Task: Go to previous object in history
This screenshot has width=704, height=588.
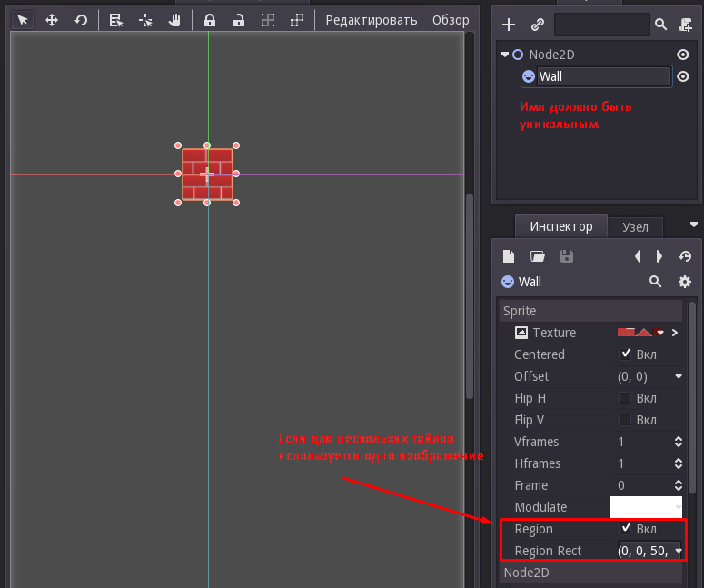Action: click(638, 256)
